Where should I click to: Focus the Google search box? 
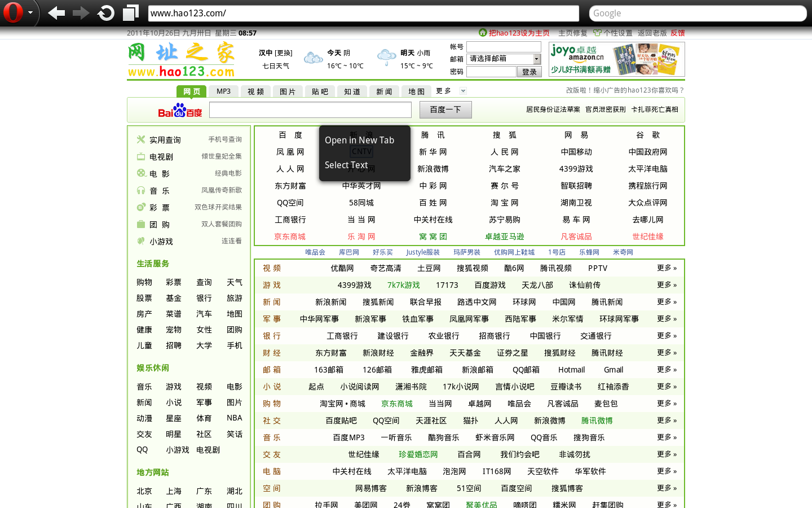point(698,13)
